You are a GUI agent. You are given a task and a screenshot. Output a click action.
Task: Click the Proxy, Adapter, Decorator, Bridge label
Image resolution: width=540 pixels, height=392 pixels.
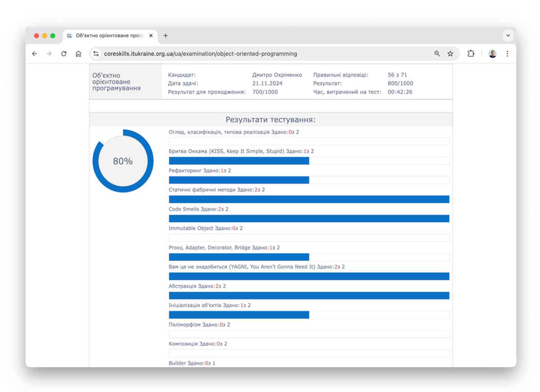[x=224, y=248]
